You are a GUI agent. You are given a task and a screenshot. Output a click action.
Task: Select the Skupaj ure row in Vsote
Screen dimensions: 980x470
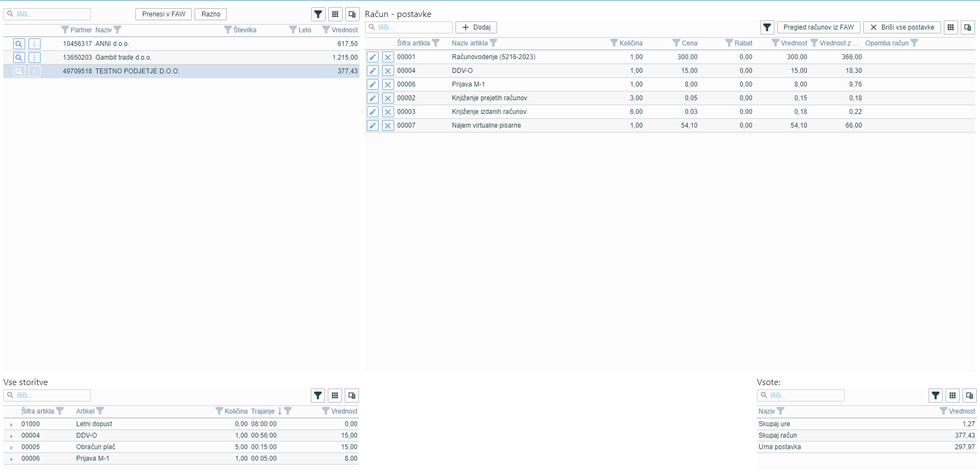pyautogui.click(x=867, y=424)
